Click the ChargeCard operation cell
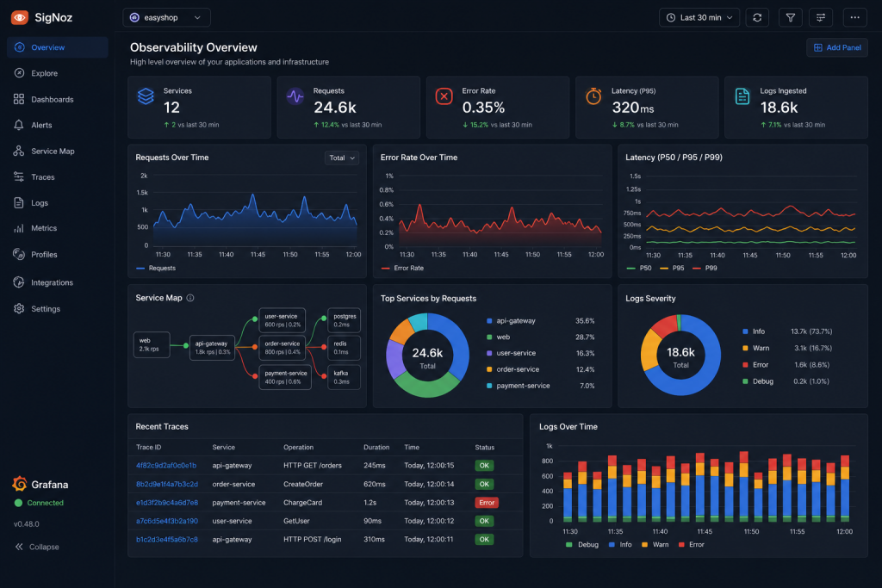 pyautogui.click(x=302, y=503)
